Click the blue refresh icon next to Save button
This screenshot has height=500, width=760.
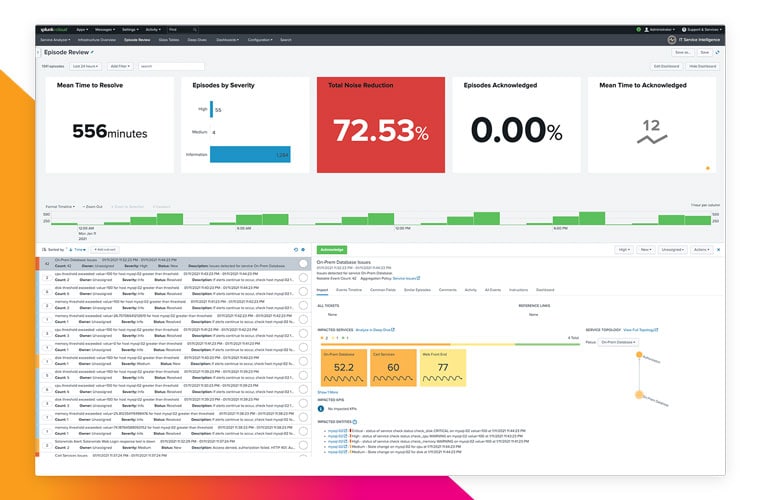(718, 52)
